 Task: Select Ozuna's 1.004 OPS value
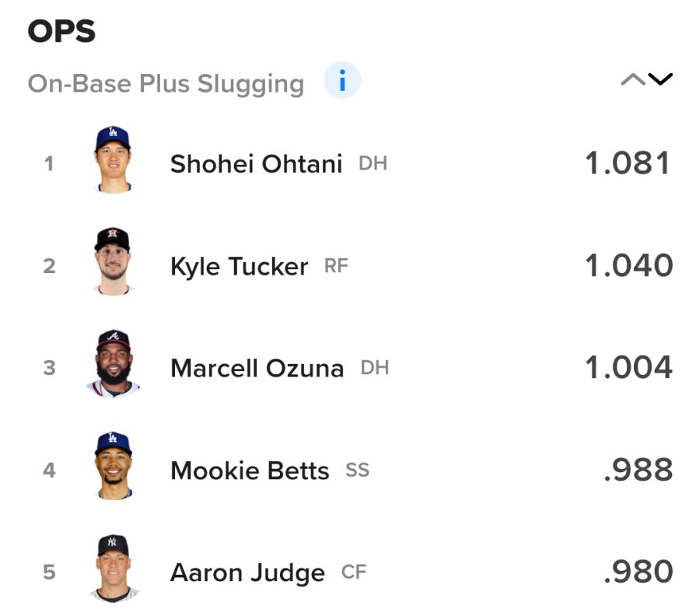tap(628, 368)
